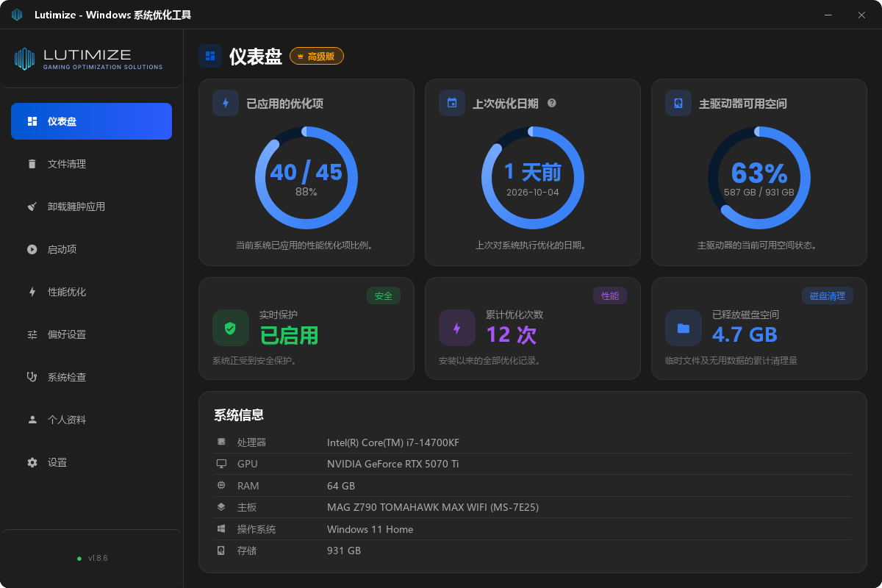Click the v1.8.6 version label
Screen dimensions: 882x588
pyautogui.click(x=98, y=558)
